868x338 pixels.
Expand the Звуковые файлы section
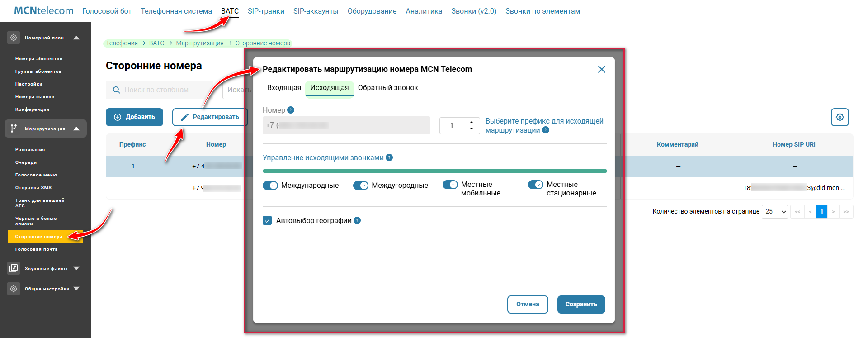coord(76,268)
